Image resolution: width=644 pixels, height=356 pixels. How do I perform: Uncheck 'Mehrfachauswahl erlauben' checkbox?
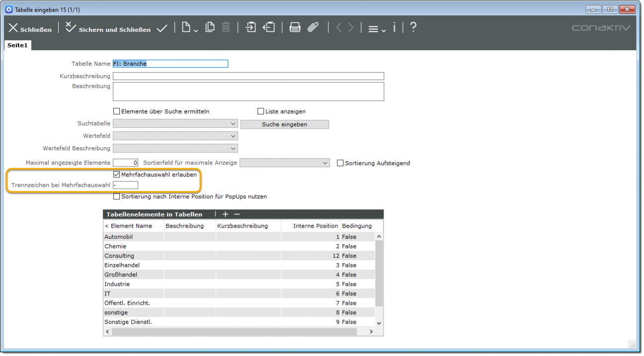pos(117,175)
